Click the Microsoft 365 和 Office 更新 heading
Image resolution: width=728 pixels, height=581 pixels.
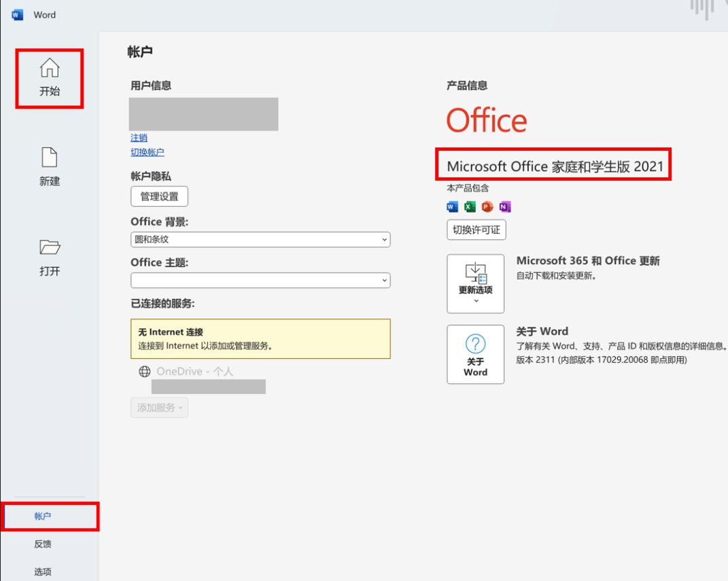point(588,260)
